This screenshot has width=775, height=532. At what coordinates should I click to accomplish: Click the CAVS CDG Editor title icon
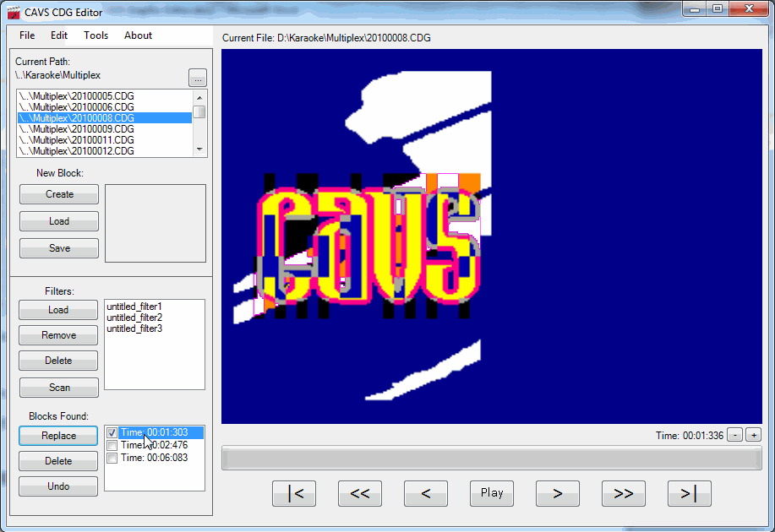click(14, 13)
